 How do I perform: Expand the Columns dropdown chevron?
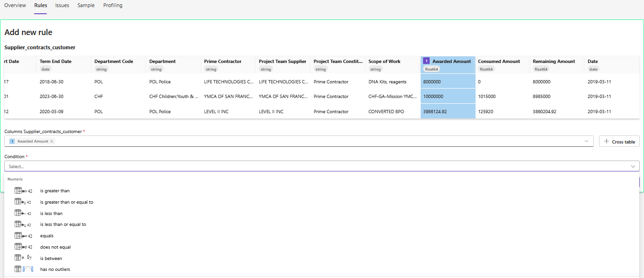[x=587, y=141]
